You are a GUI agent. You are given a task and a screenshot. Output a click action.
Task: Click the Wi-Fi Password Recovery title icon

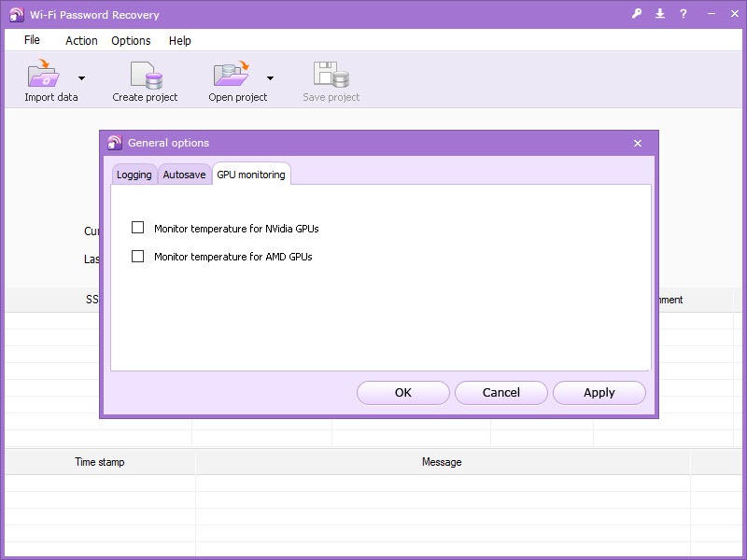(x=16, y=15)
